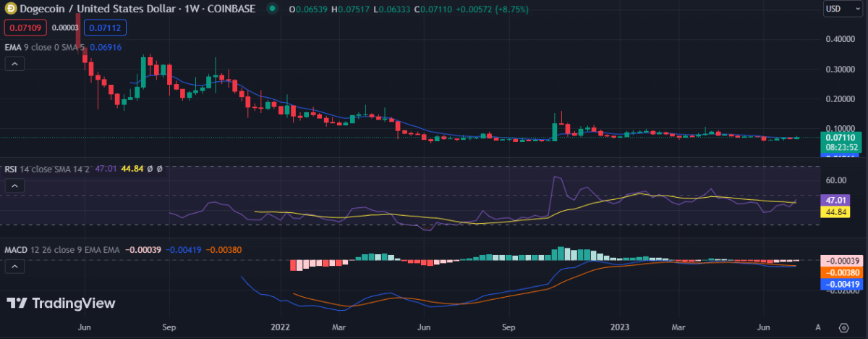
Task: Click the Dogecoin coin logo icon
Action: coord(11,9)
